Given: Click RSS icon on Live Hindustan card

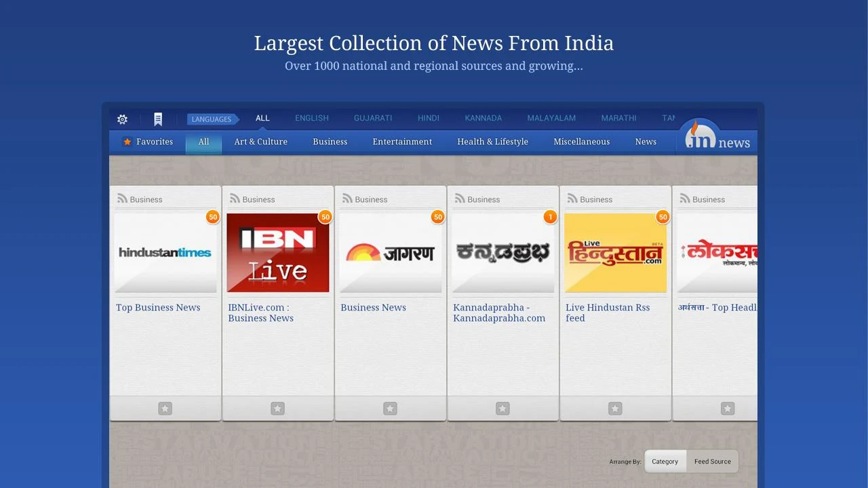Looking at the screenshot, I should pos(572,199).
